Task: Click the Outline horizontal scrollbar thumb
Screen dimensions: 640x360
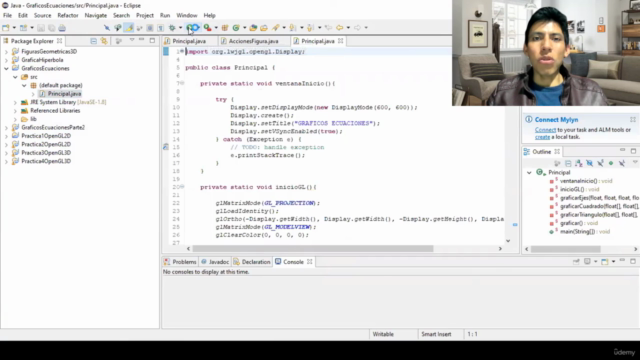Action: tap(565, 249)
